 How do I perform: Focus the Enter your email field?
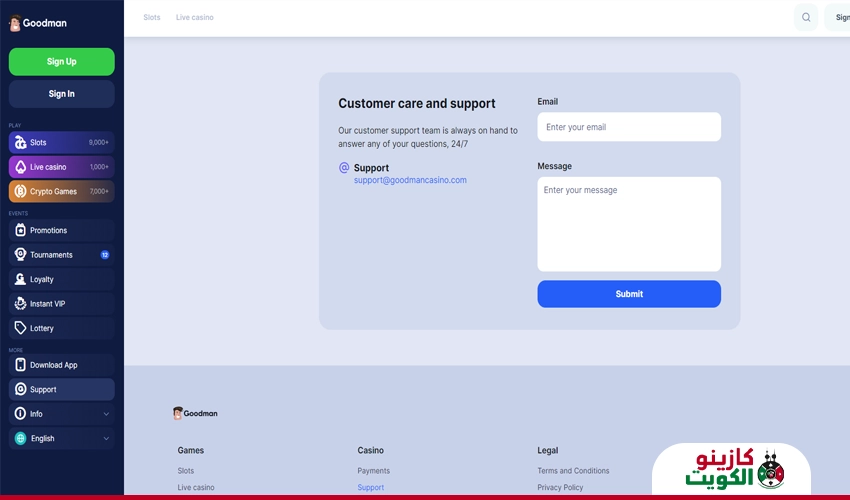pyautogui.click(x=628, y=127)
